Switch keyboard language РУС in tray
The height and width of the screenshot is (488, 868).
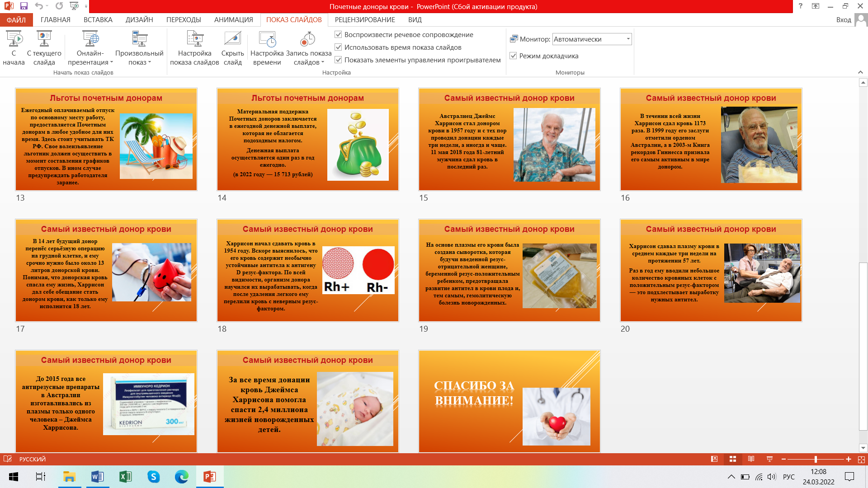789,477
